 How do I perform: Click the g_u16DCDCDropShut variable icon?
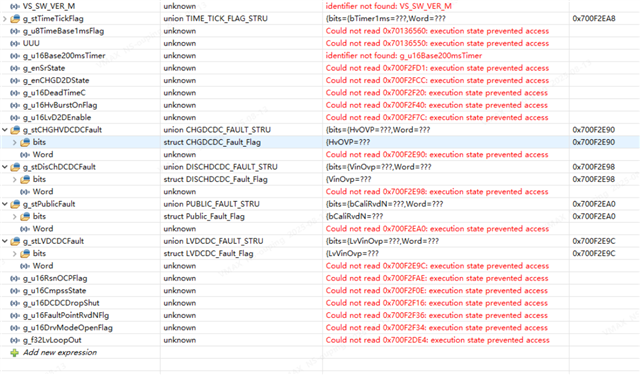[x=15, y=303]
